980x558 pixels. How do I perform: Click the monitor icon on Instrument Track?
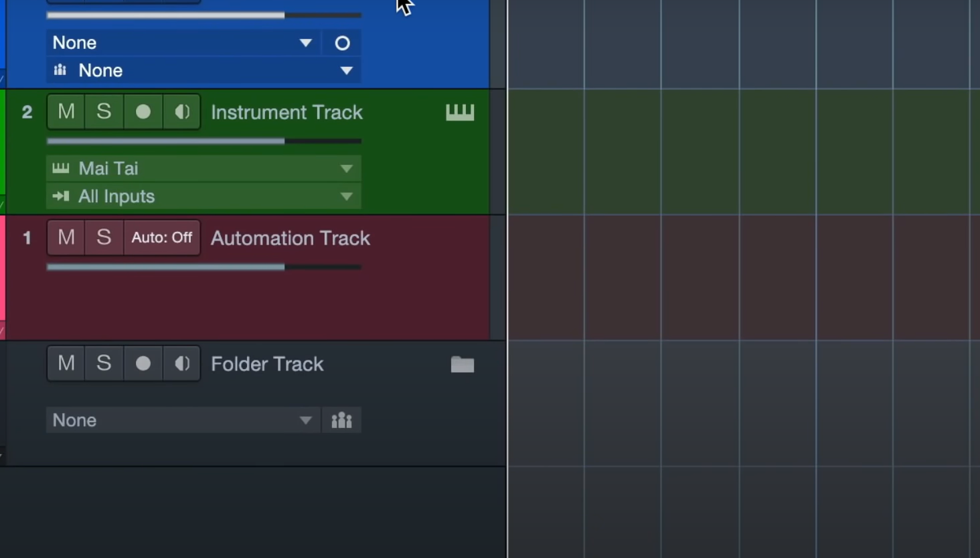[x=181, y=112]
